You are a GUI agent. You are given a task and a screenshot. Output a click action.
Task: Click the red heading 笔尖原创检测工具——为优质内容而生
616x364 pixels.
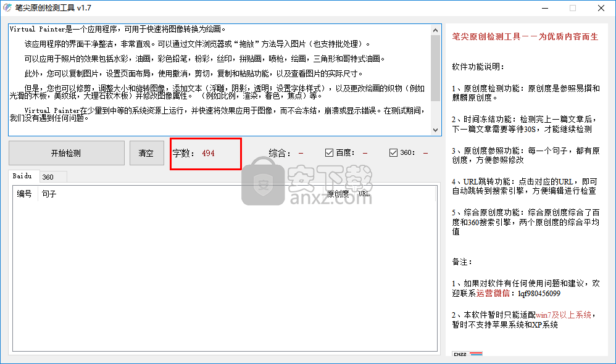coord(525,36)
